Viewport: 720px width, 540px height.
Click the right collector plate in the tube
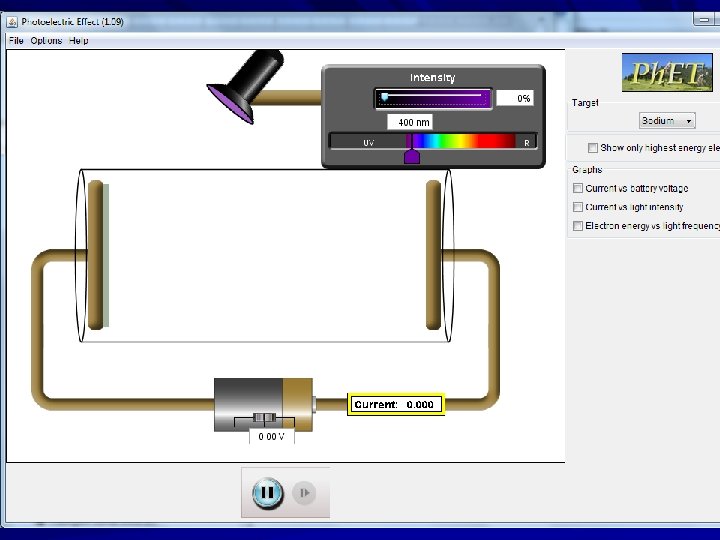[x=433, y=255]
